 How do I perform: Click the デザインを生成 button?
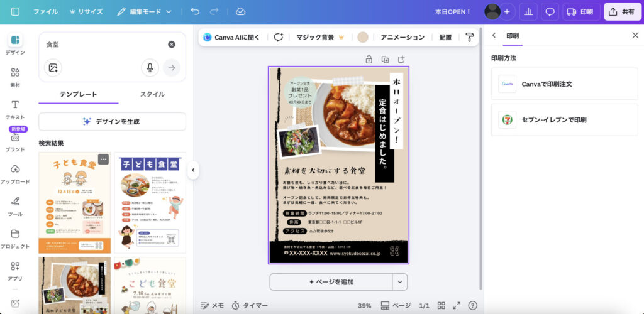(x=112, y=121)
